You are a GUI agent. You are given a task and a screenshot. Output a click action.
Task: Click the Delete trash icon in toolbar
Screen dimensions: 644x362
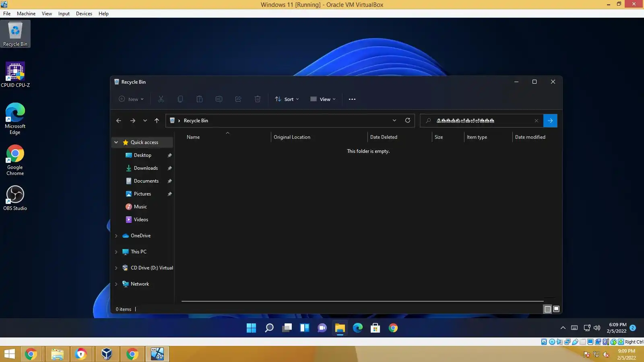(258, 99)
